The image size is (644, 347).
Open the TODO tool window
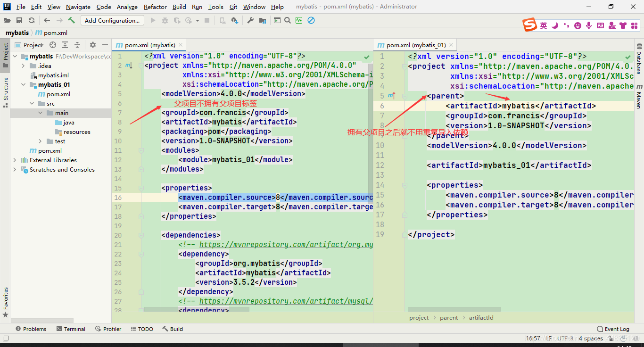[x=142, y=329]
